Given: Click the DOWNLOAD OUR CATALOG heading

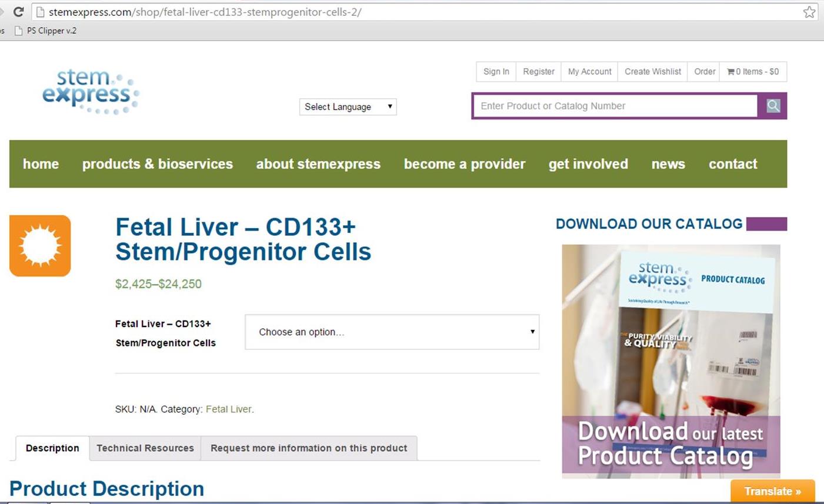Looking at the screenshot, I should [x=649, y=224].
